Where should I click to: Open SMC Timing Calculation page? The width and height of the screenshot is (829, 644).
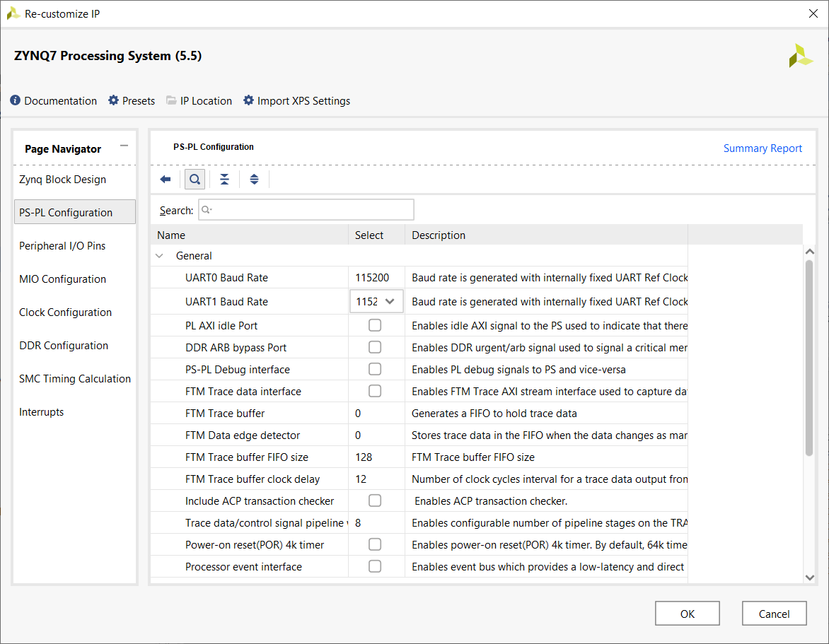pos(74,379)
